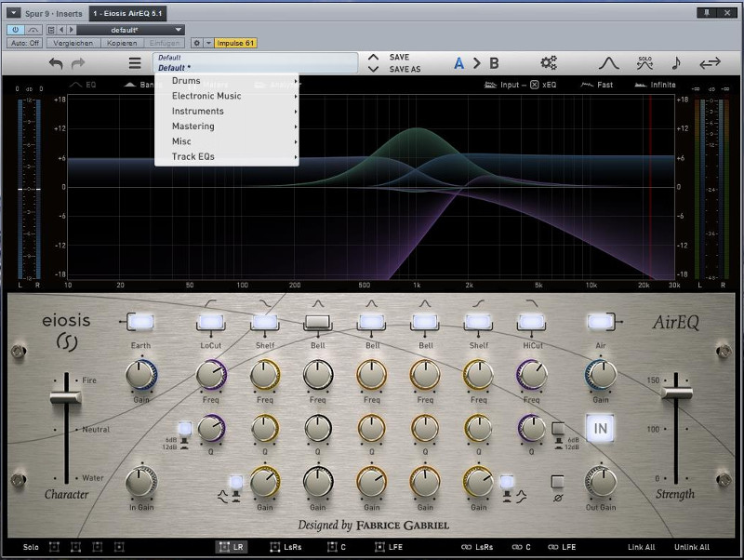Click the Auto: Off button
744x560 pixels.
tap(25, 43)
